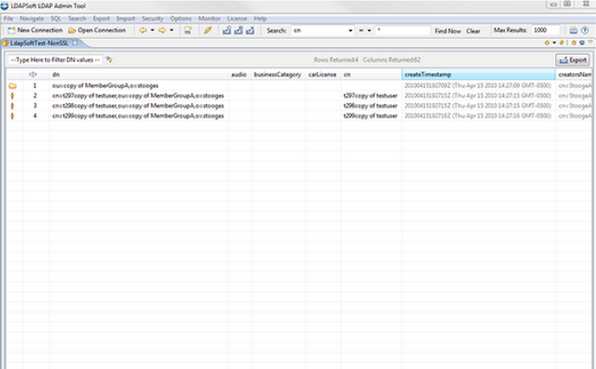The width and height of the screenshot is (596, 369).
Task: Select dn cell starting 'cn=t297copy of testuser'
Action: click(138, 96)
